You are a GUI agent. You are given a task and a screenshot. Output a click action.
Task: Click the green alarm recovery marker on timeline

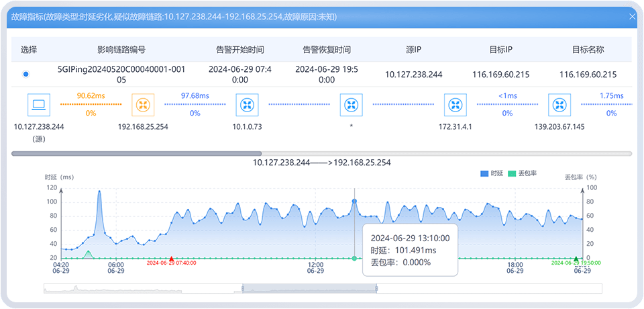click(576, 259)
